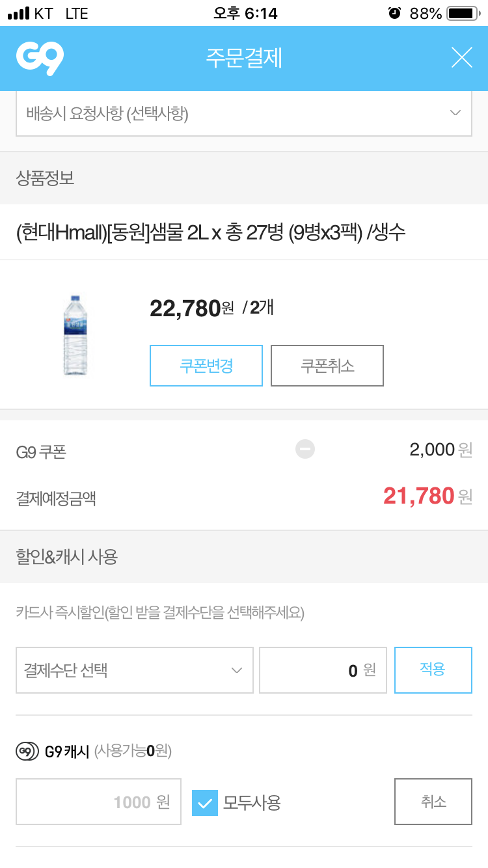The image size is (488, 868).
Task: Tap the battery indicator icon
Action: (x=463, y=13)
